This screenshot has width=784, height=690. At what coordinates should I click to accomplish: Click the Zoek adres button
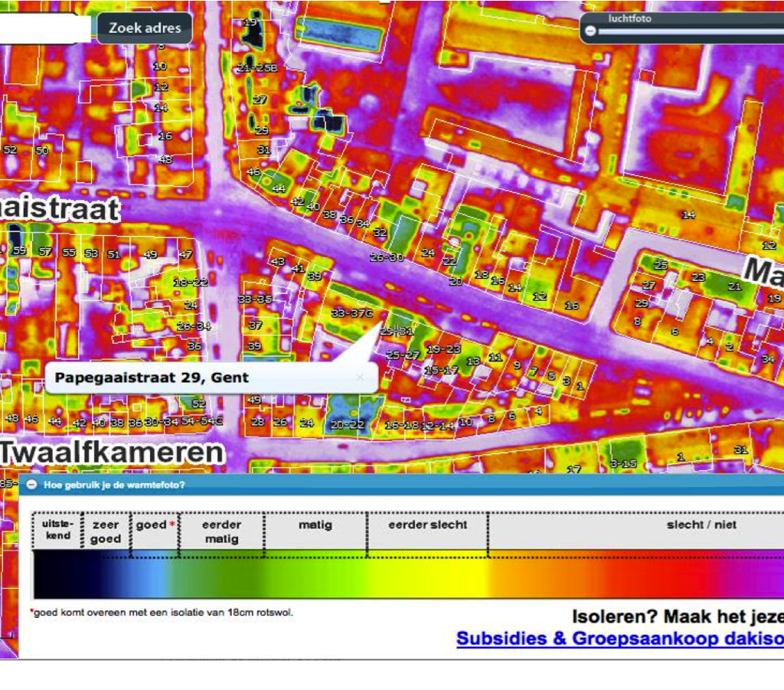tap(145, 28)
